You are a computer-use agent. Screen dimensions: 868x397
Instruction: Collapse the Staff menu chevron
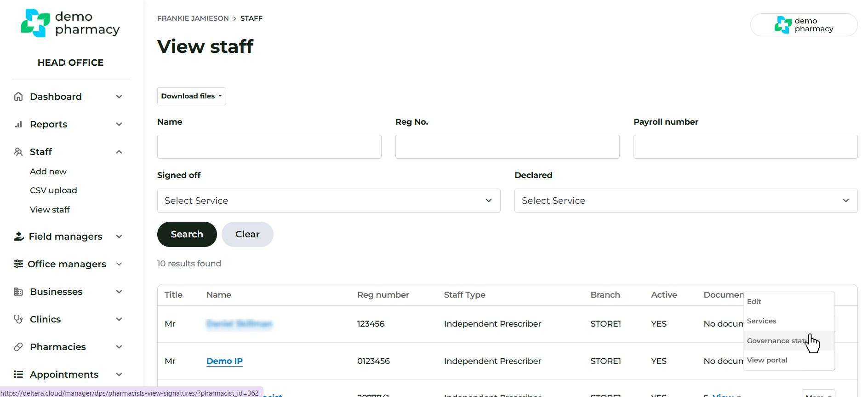(119, 152)
